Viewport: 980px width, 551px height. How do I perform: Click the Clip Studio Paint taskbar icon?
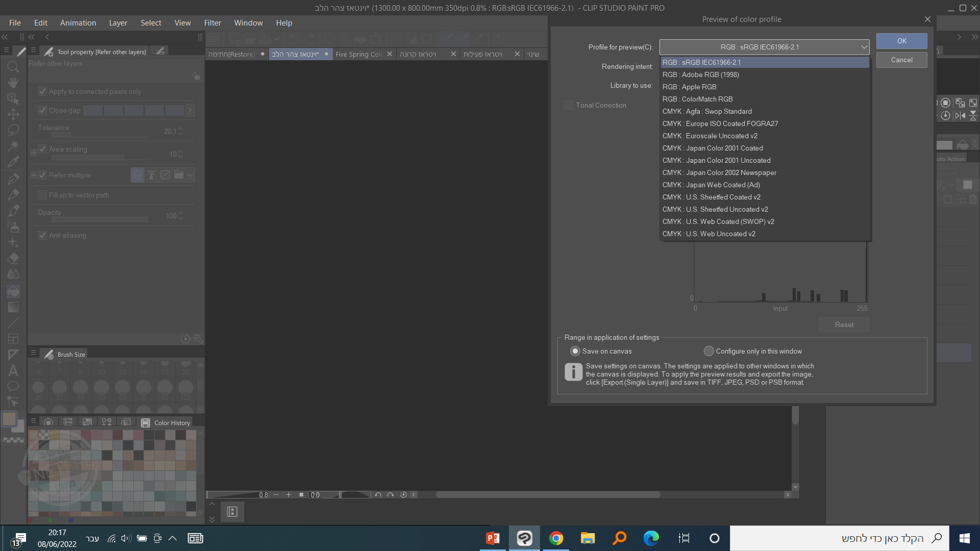[x=524, y=538]
